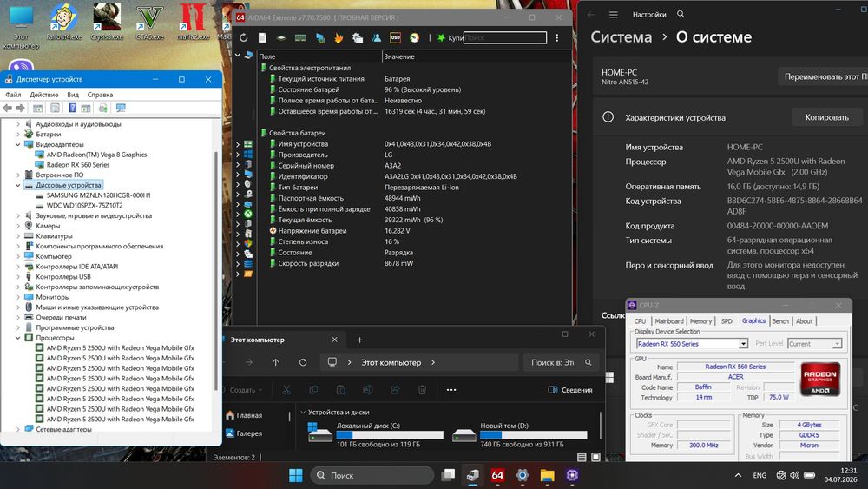Image resolution: width=868 pixels, height=489 pixels.
Task: Click Система breadcrumb in Settings
Action: pyautogui.click(x=621, y=37)
